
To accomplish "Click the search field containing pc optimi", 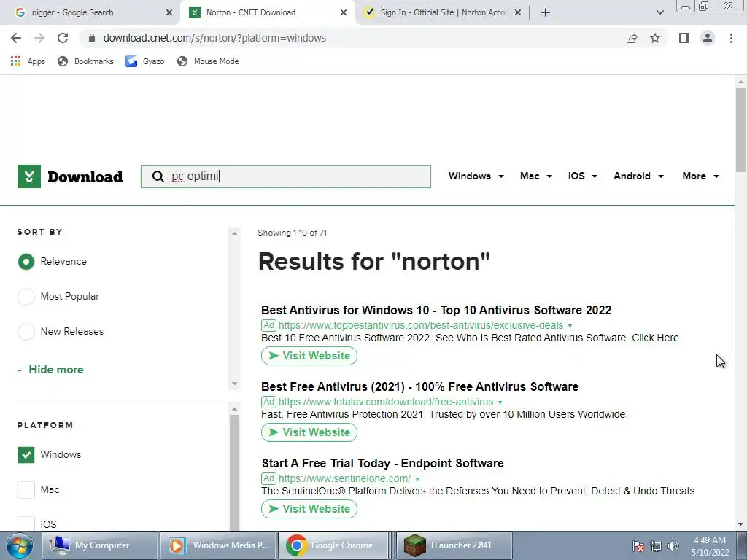I will coord(286,176).
